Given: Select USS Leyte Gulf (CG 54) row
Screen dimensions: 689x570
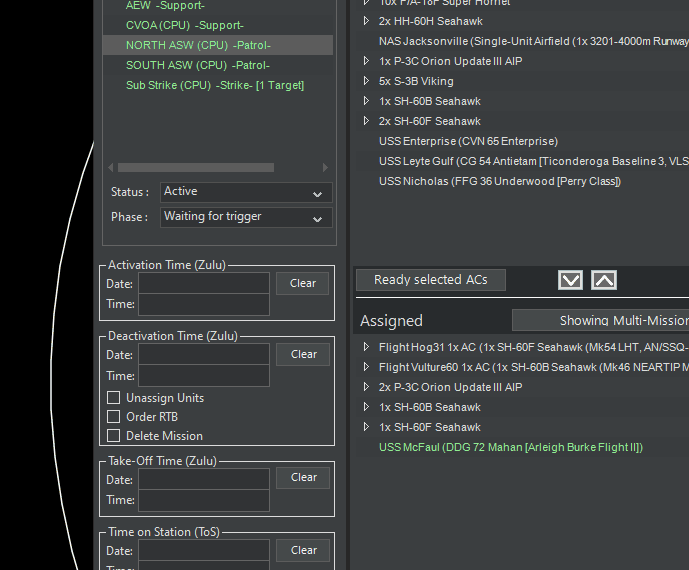Looking at the screenshot, I should click(x=534, y=161).
